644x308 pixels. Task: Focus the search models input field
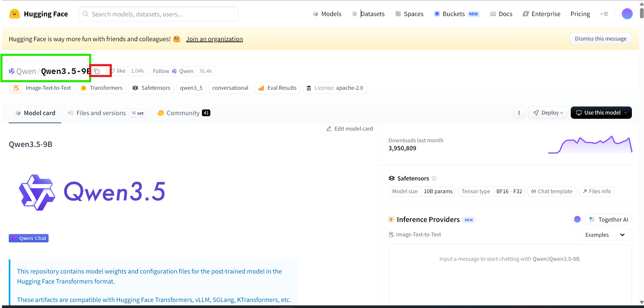pos(158,14)
